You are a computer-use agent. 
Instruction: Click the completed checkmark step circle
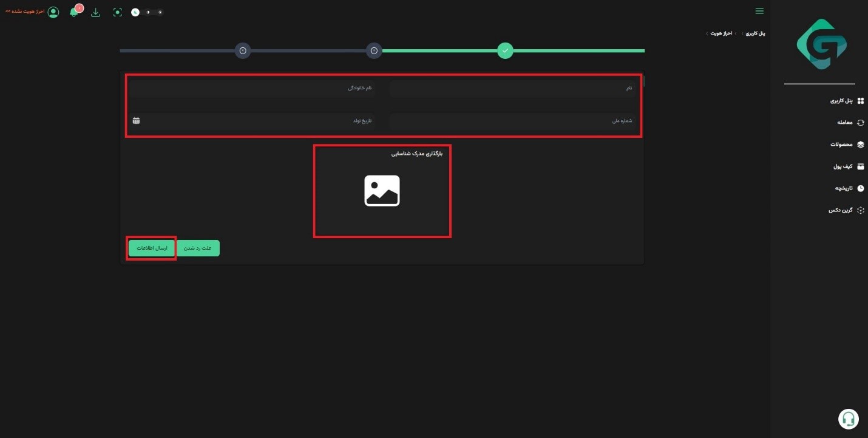[505, 50]
